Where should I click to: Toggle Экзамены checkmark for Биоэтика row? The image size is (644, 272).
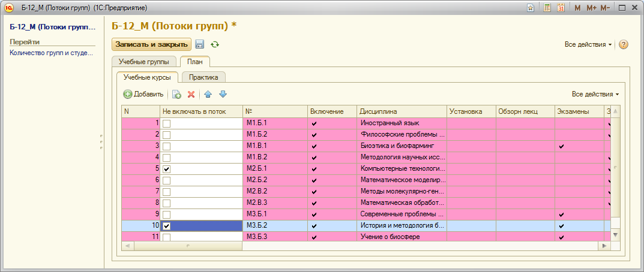pos(561,146)
